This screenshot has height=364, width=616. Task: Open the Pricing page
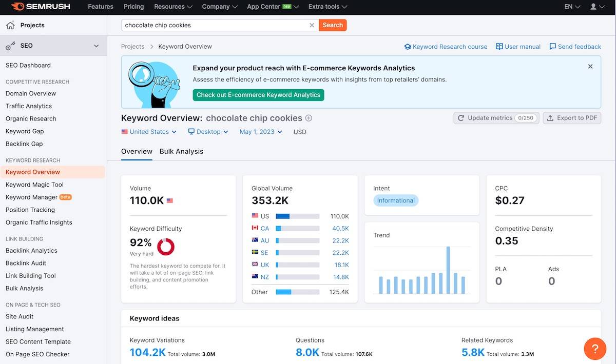pyautogui.click(x=133, y=7)
